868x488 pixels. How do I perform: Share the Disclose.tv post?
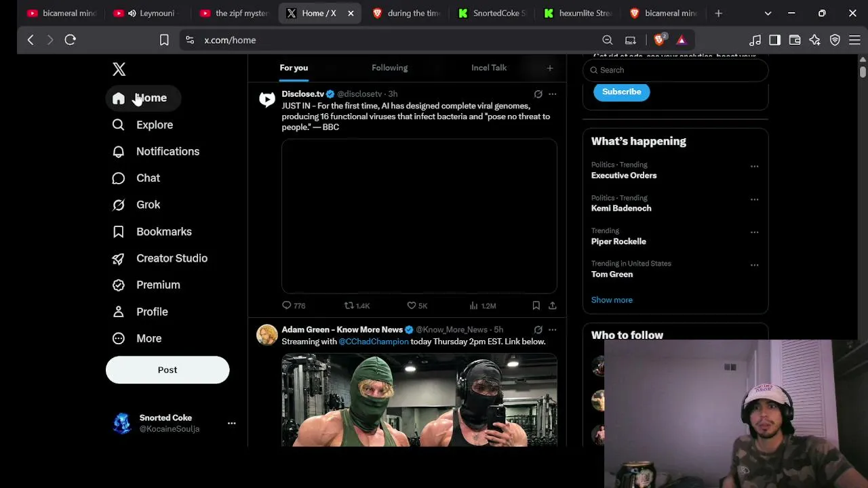tap(553, 306)
